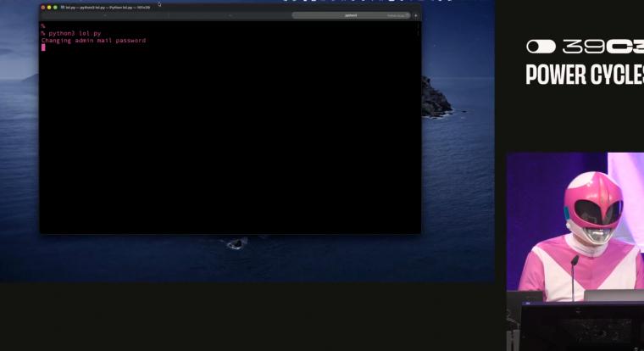This screenshot has height=351, width=644.
Task: Click the 'POWER CYCLES' heading
Action: 585,75
